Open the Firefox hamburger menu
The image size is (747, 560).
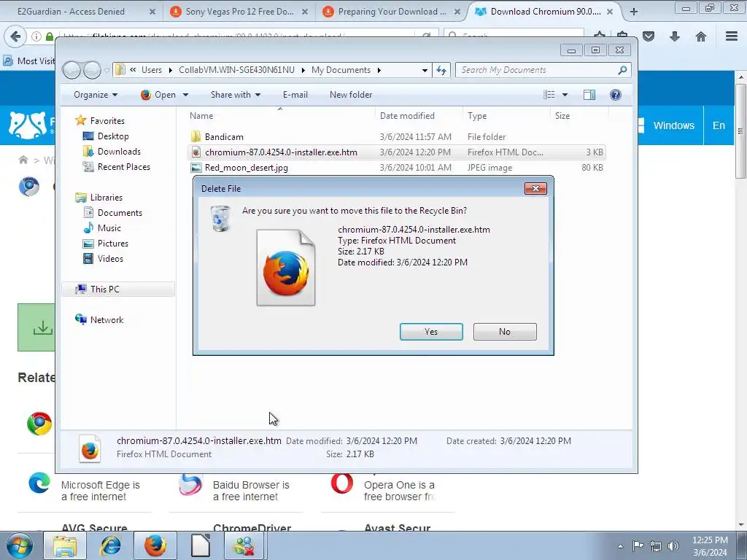tap(732, 36)
